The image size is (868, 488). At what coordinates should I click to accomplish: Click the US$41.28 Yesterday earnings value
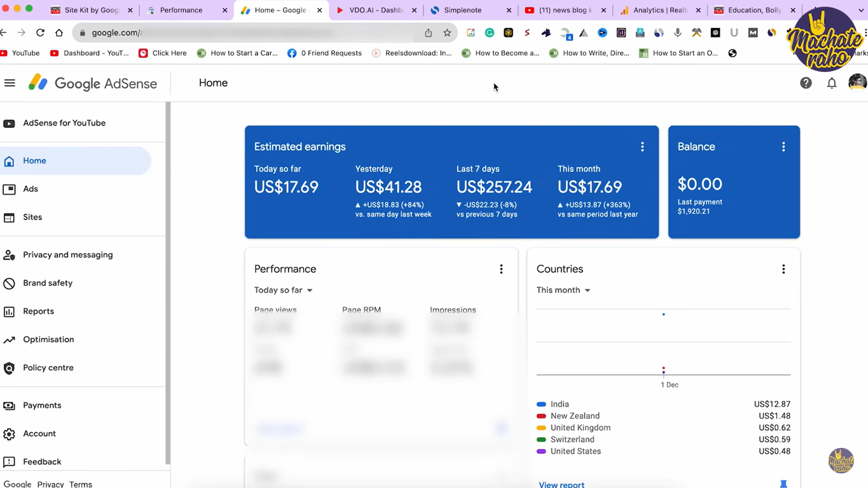pyautogui.click(x=389, y=187)
